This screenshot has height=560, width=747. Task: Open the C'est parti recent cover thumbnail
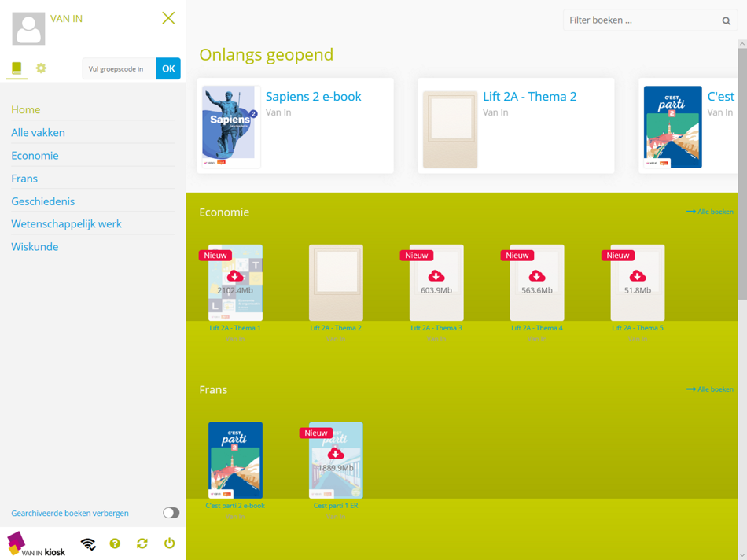(672, 127)
